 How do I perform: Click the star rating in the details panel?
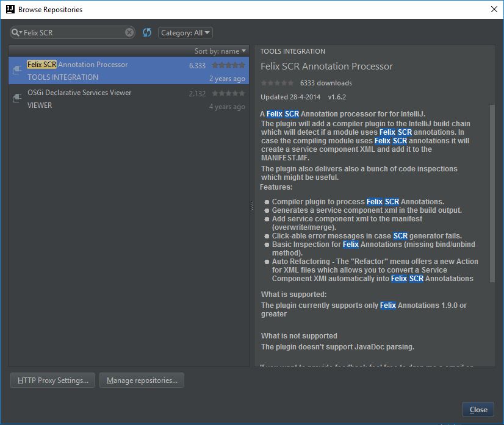coord(277,83)
